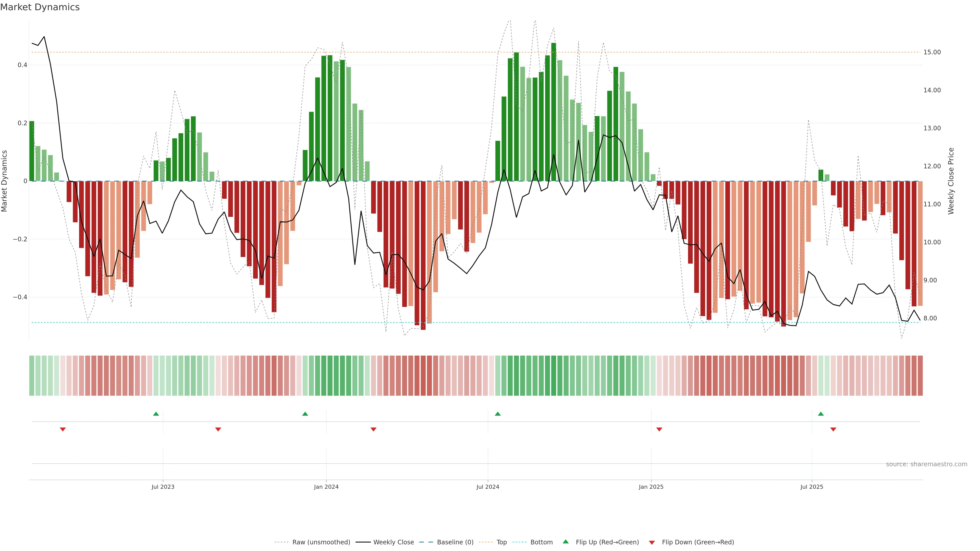The image size is (980, 551).
Task: Click the Jul 2025 x-axis label
Action: click(x=812, y=487)
